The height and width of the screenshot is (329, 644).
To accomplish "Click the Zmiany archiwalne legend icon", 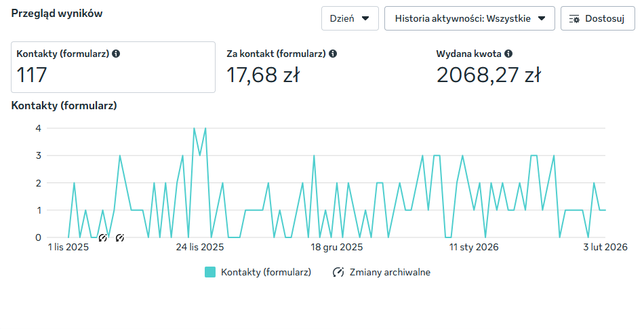I will click(338, 273).
